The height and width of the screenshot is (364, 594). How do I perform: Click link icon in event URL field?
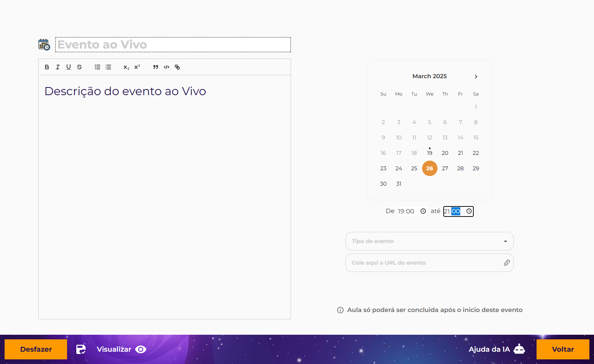pyautogui.click(x=507, y=263)
